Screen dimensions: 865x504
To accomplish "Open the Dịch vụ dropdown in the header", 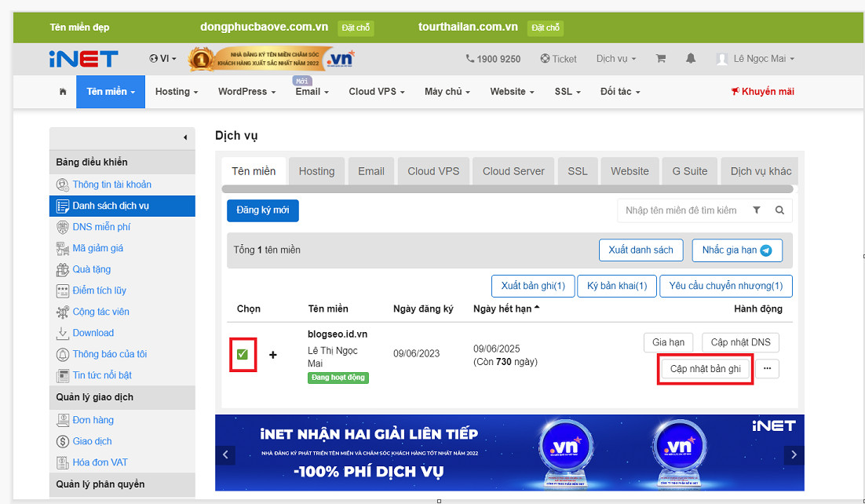I will point(615,59).
